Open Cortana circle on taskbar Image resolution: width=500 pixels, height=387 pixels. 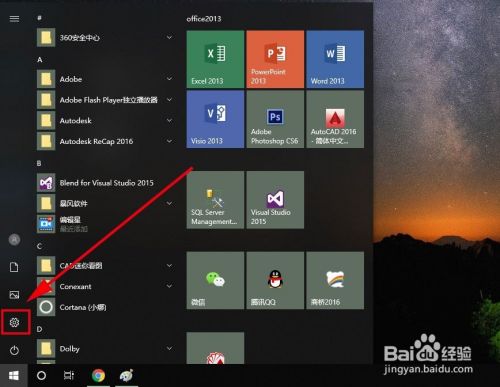pos(41,376)
